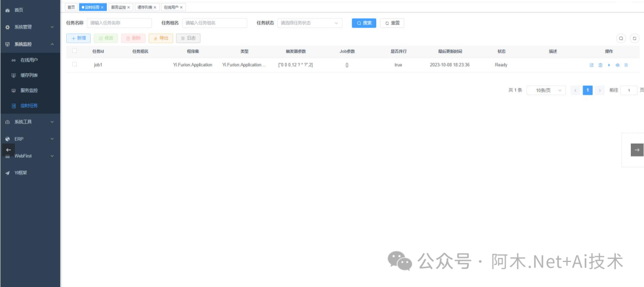Open 服务监控 in the sidebar submenu
This screenshot has width=644, height=287.
pos(29,90)
